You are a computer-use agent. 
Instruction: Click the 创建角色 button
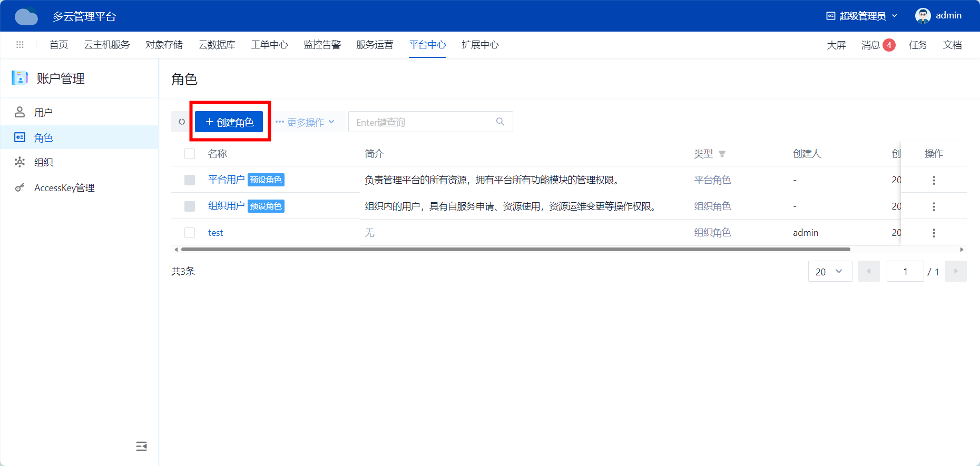tap(229, 122)
